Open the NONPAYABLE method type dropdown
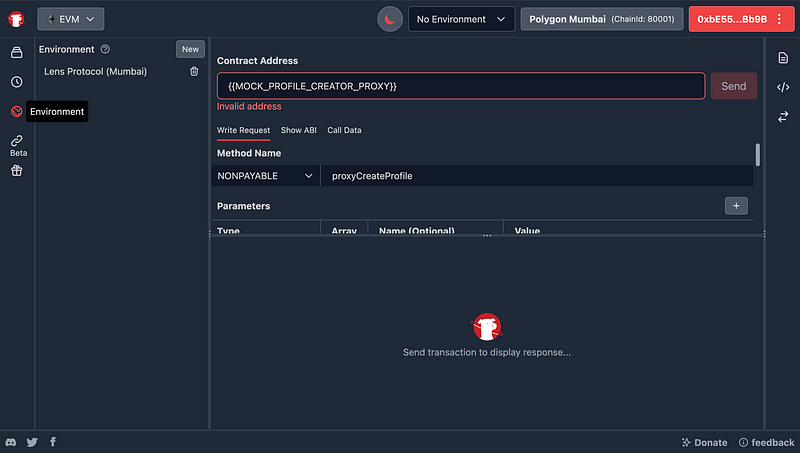Image resolution: width=800 pixels, height=453 pixels. coord(265,176)
